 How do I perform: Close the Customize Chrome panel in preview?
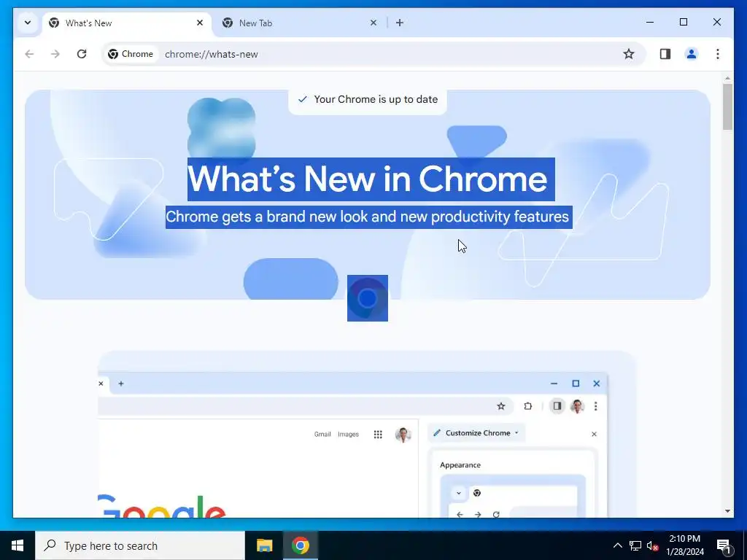(594, 434)
